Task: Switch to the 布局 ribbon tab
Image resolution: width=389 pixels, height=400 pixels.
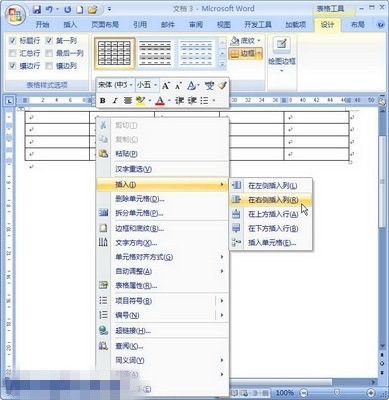Action: pyautogui.click(x=357, y=24)
